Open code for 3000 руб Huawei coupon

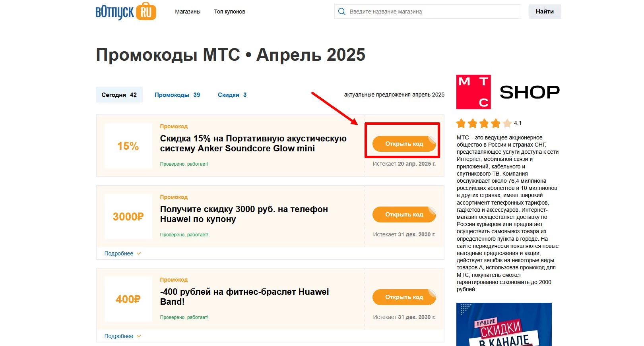tap(403, 215)
